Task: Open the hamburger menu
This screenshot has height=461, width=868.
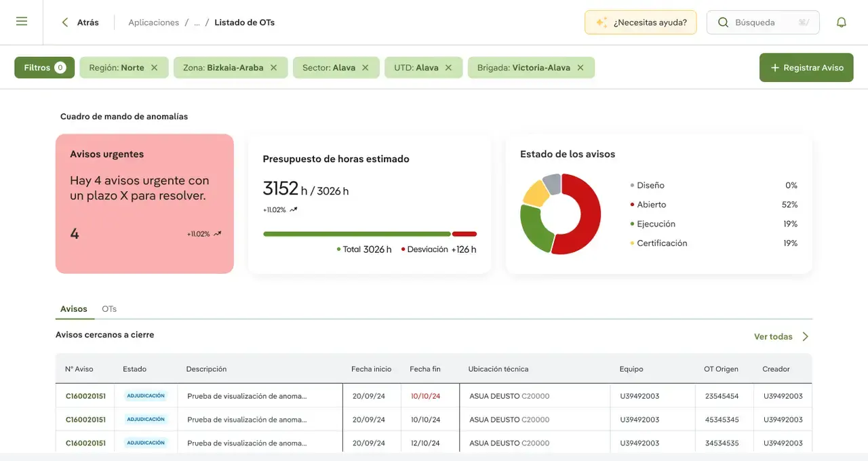Action: pyautogui.click(x=22, y=22)
